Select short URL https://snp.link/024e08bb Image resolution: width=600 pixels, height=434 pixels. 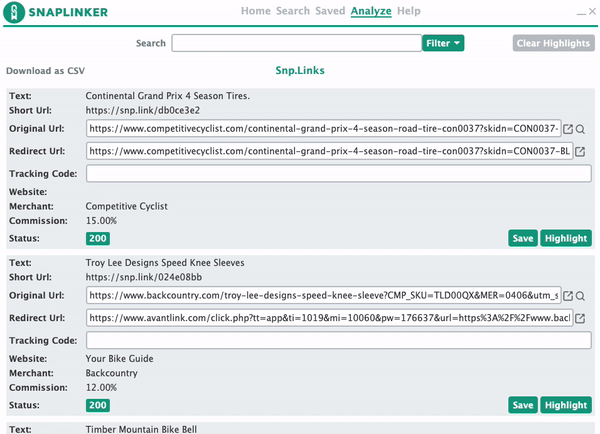[143, 277]
